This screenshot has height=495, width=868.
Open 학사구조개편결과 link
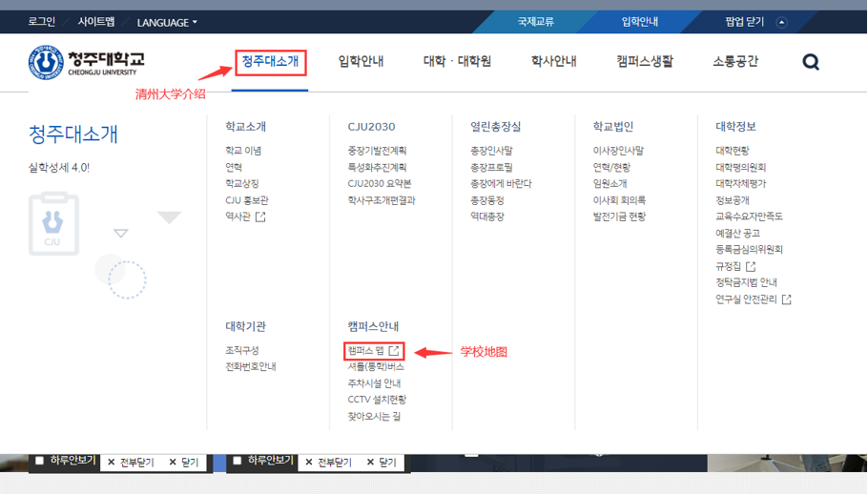382,200
